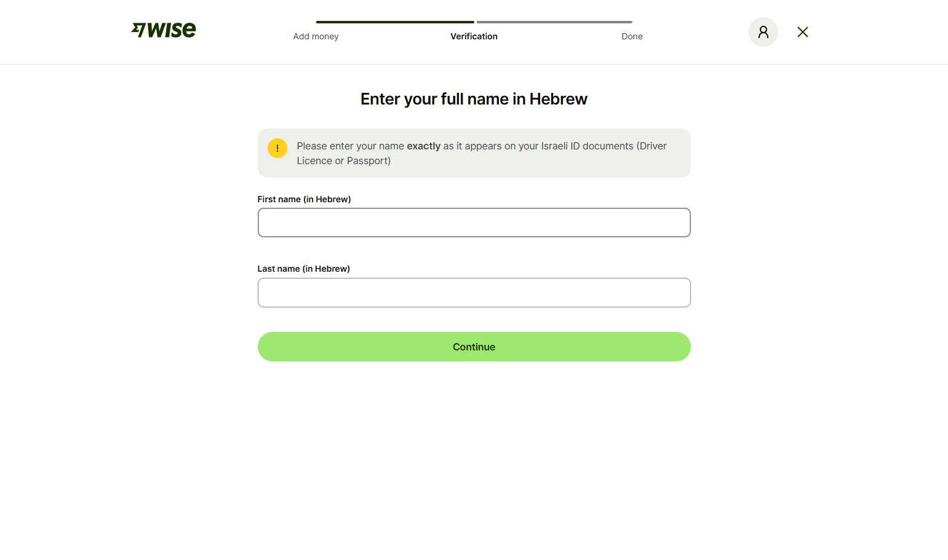Screen dimensions: 948x560
Task: Open the profile account menu icon
Action: coord(763,32)
